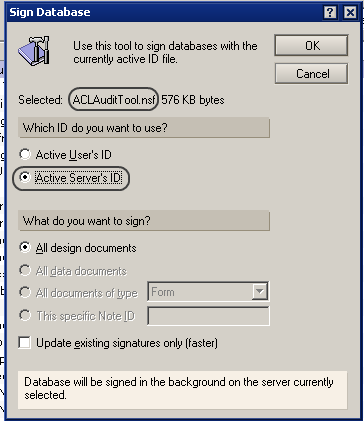Open the question mark help button
The width and height of the screenshot is (364, 421).
click(x=330, y=12)
